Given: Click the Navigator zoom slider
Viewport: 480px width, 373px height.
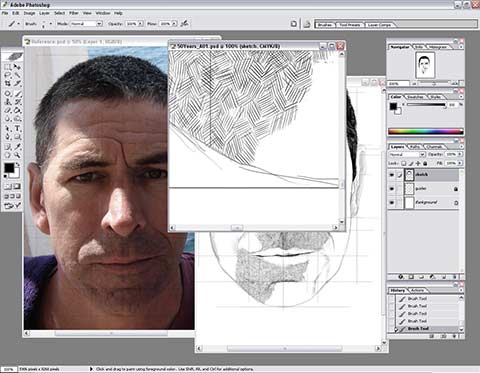Looking at the screenshot, I should pyautogui.click(x=434, y=84).
